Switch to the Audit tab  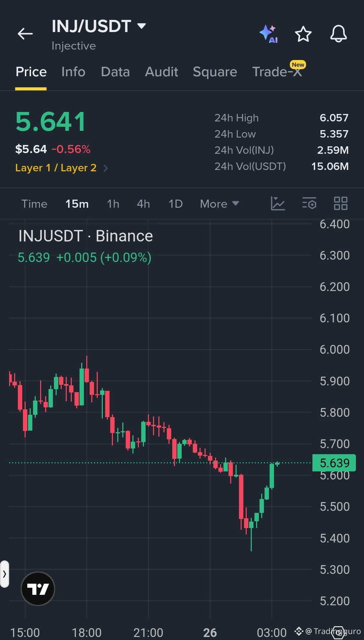(x=161, y=72)
